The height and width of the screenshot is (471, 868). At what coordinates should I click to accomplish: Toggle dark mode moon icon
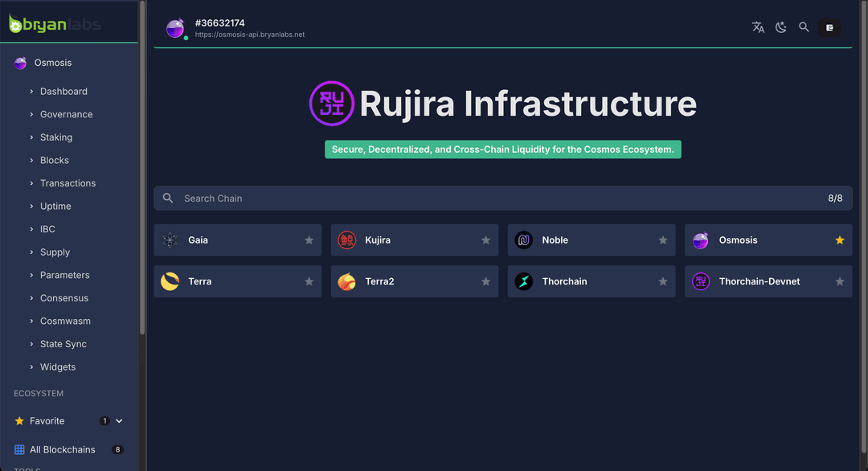(x=780, y=27)
